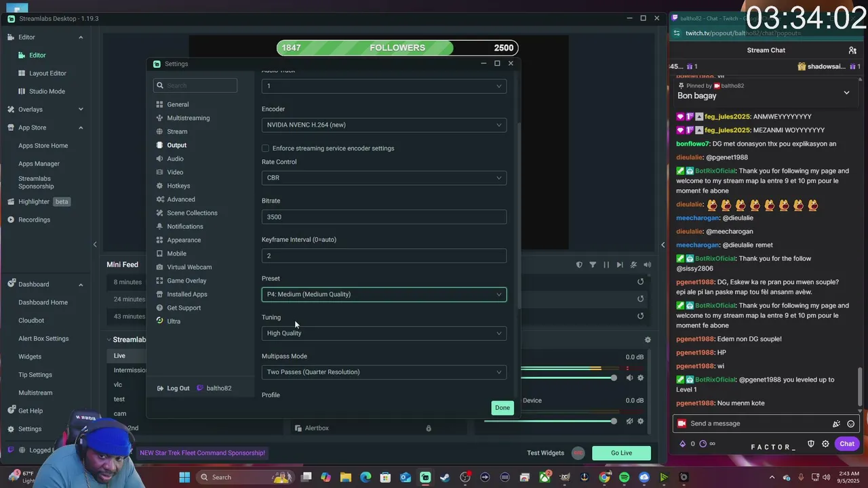Open Game Overlay settings
This screenshot has height=488, width=868.
pyautogui.click(x=186, y=281)
